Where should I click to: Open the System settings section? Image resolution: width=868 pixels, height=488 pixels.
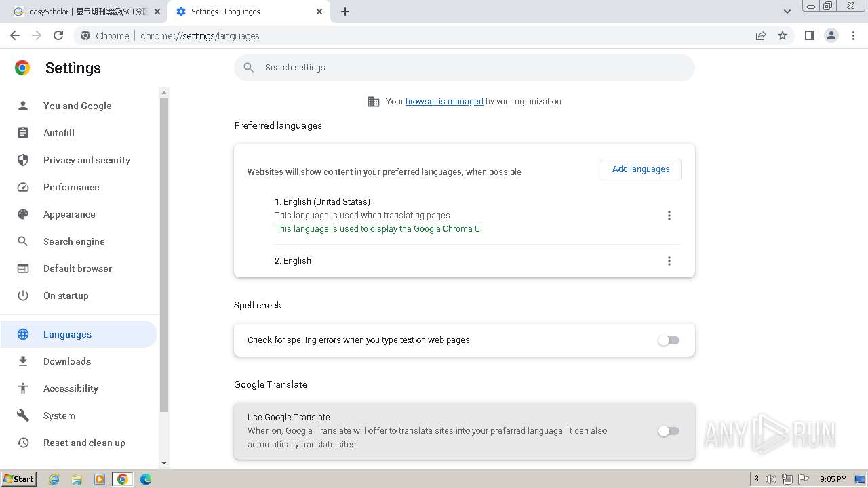click(x=79, y=415)
